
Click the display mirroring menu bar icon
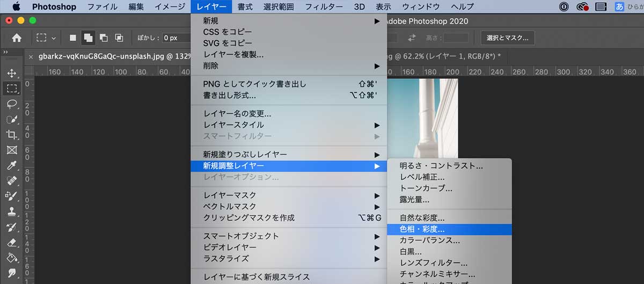point(602,7)
